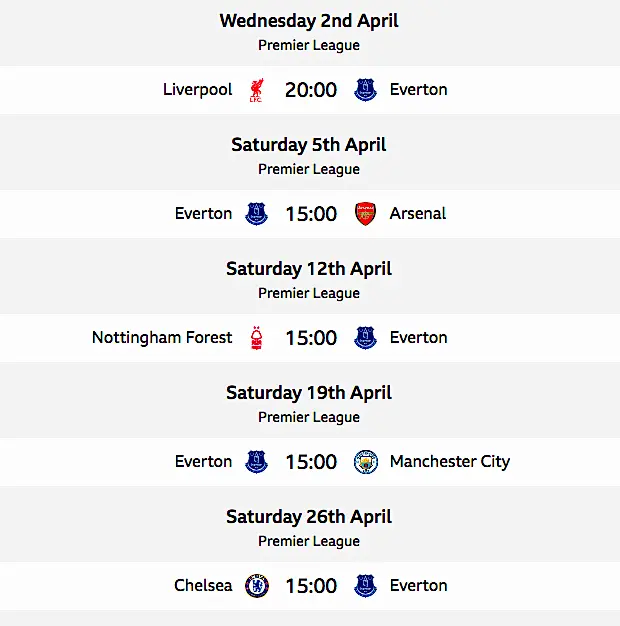620x626 pixels.
Task: Open the Chelsea team name link
Action: tap(203, 586)
